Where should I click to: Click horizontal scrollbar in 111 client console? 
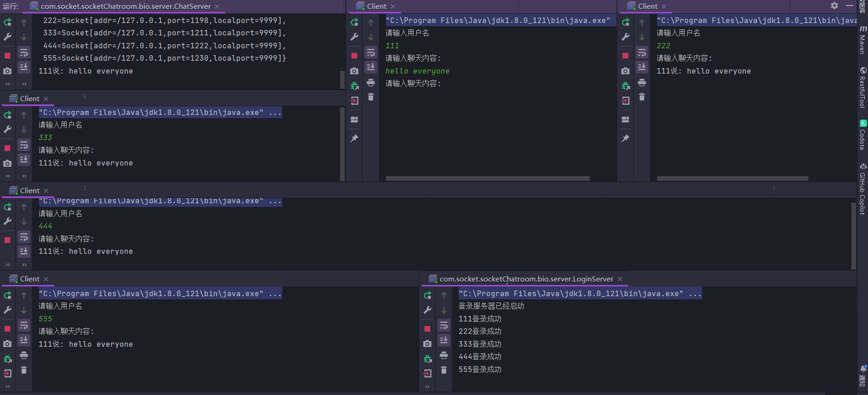pyautogui.click(x=488, y=178)
